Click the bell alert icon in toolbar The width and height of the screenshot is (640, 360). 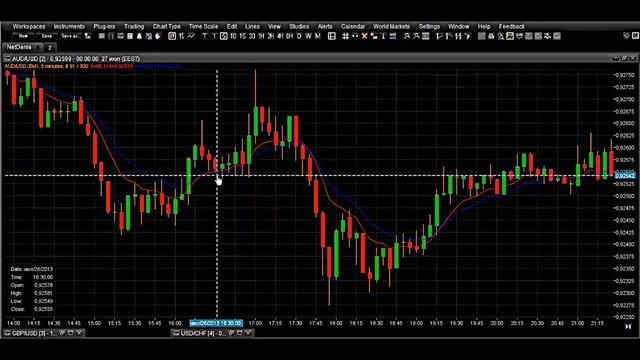pos(139,36)
